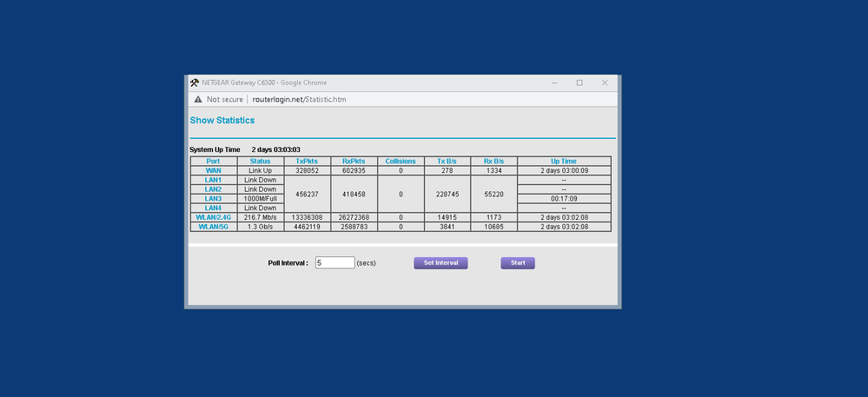868x397 pixels.
Task: Select the LAN3 port label
Action: coord(214,199)
